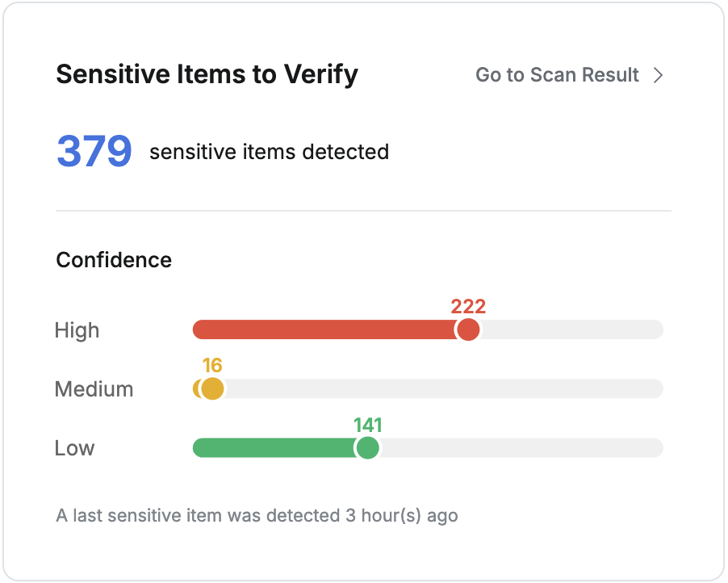Click the 16 Medium count value
This screenshot has width=728, height=583.
212,366
